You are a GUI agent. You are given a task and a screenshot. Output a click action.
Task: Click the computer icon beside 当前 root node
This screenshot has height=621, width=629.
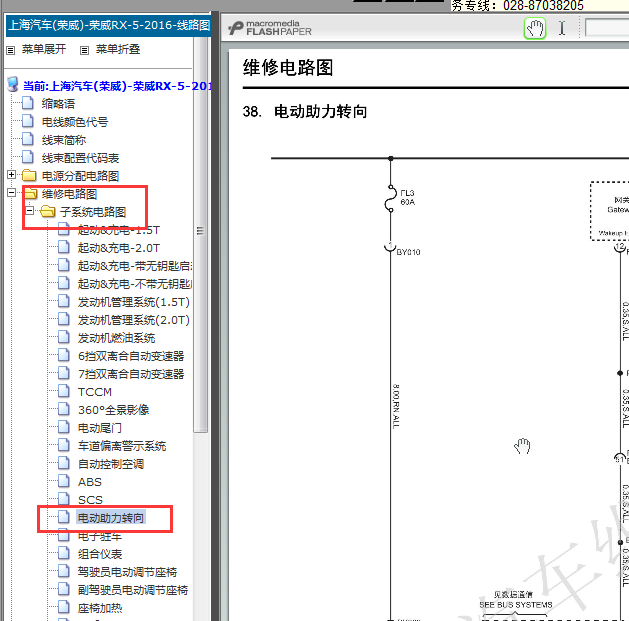[x=13, y=85]
